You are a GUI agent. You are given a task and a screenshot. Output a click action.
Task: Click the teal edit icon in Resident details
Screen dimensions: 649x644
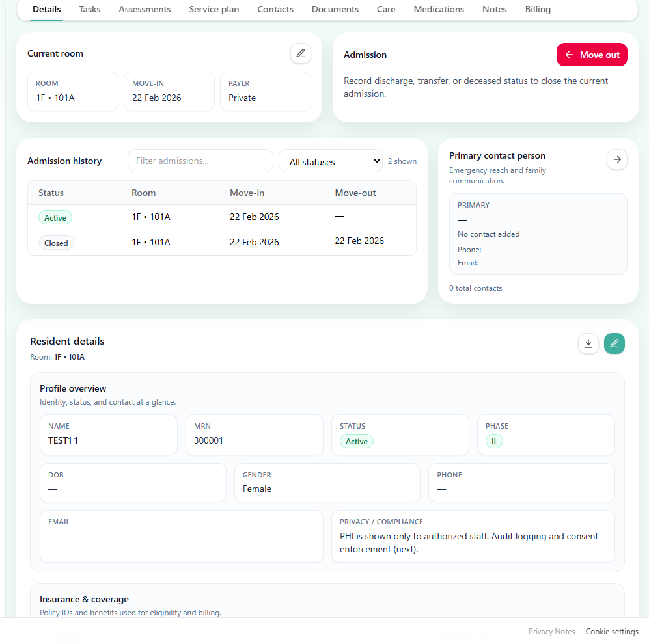614,343
